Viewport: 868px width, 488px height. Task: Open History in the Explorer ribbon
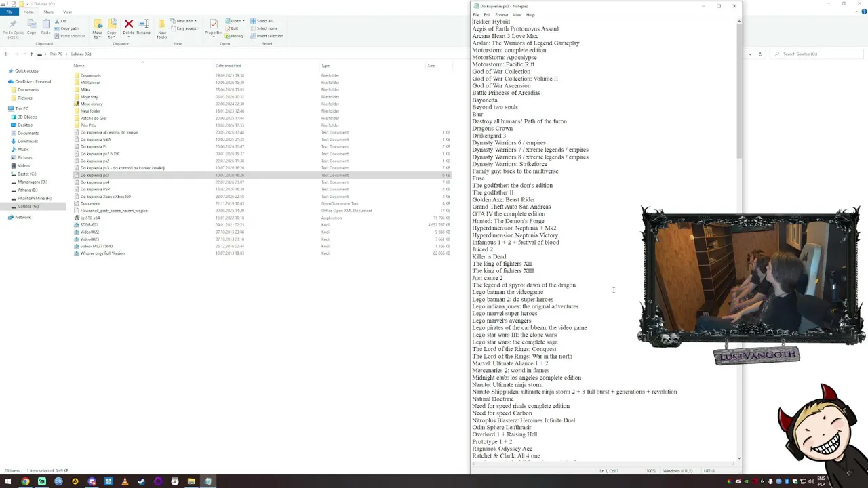tap(235, 36)
